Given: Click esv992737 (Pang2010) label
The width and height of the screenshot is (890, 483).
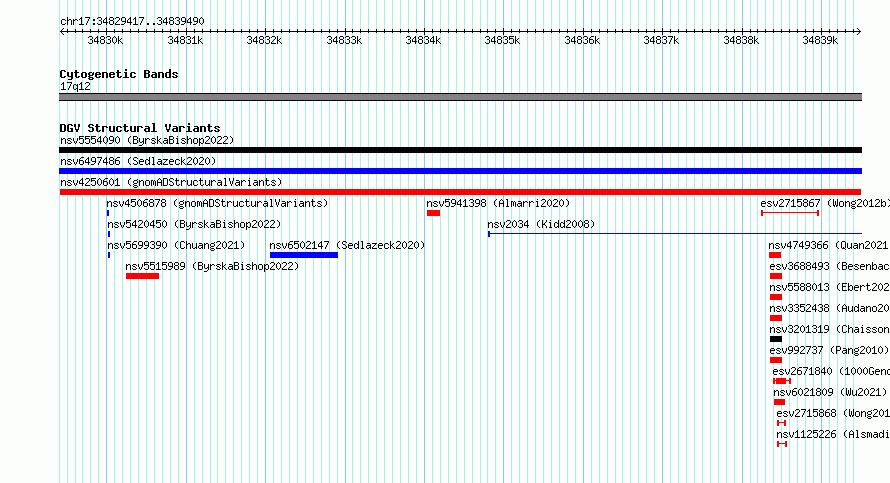Looking at the screenshot, I should (x=829, y=350).
